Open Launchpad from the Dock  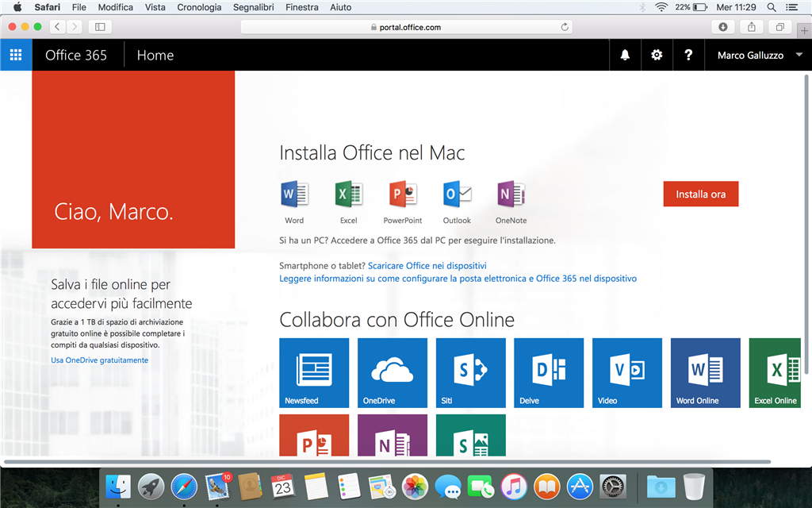pos(151,487)
